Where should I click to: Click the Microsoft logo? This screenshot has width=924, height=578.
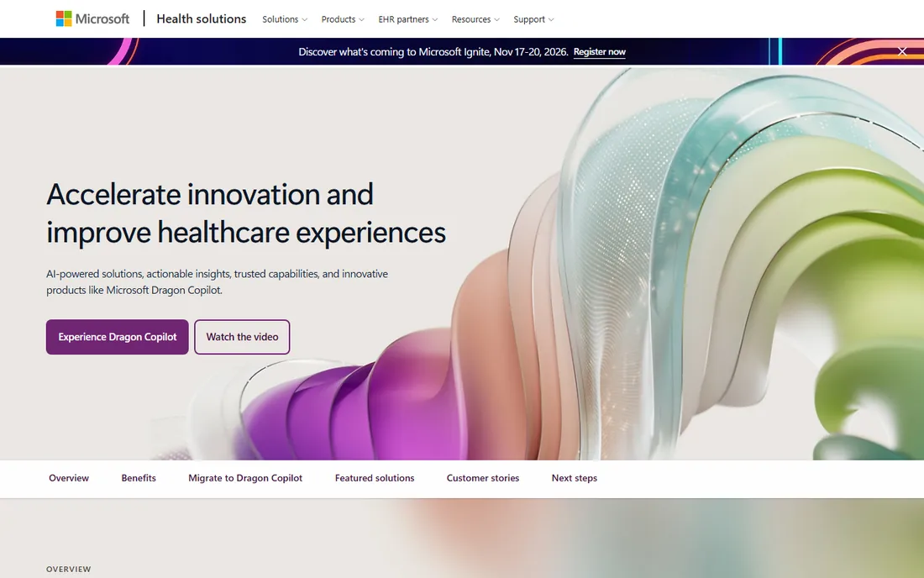92,18
